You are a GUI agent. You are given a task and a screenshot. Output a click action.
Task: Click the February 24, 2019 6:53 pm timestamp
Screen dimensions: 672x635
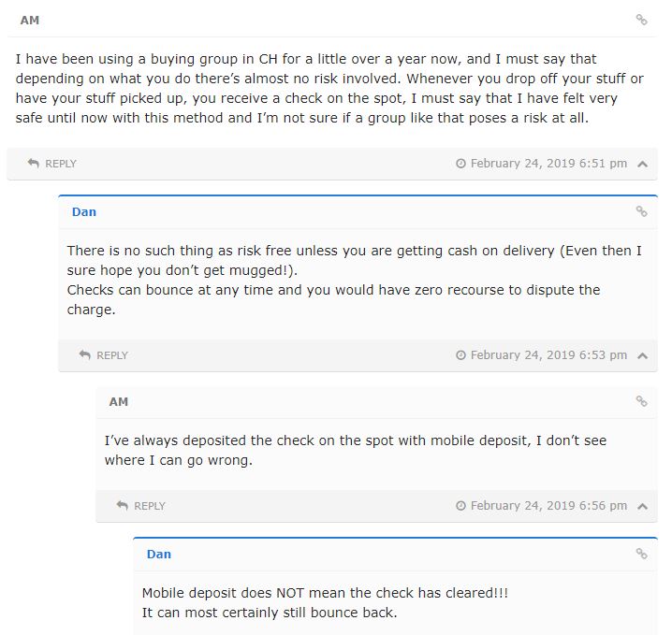[x=548, y=355]
